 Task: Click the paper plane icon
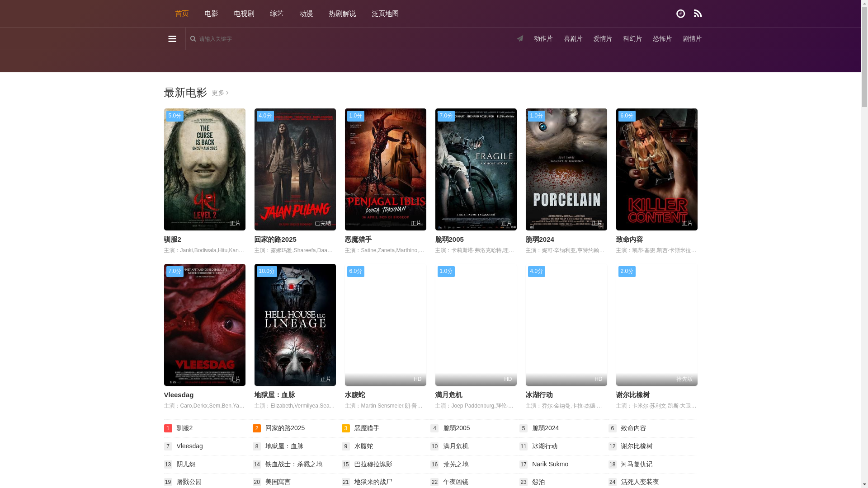(520, 38)
